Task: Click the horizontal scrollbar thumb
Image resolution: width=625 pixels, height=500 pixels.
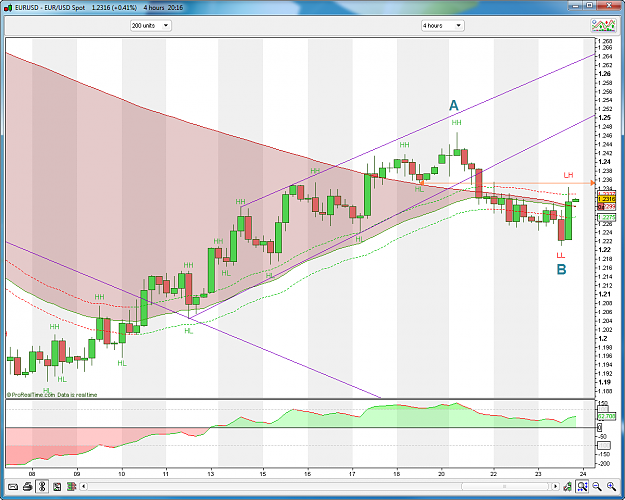Action: (505, 486)
